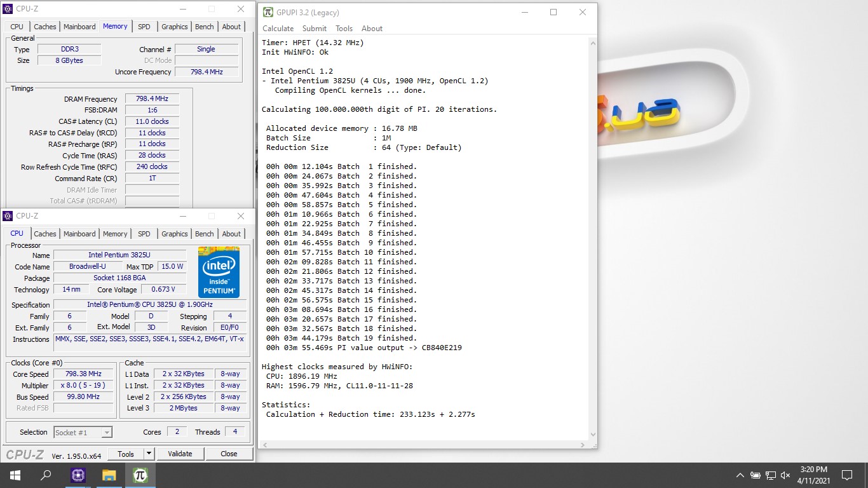Click the Core Voltage value 0.673 V
The height and width of the screenshot is (488, 868).
[163, 289]
